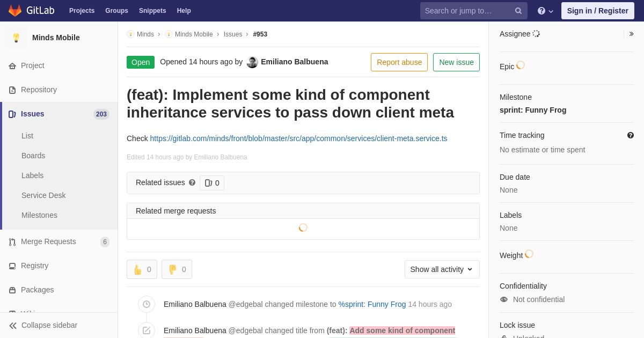
Task: Click New issue button
Action: [456, 62]
